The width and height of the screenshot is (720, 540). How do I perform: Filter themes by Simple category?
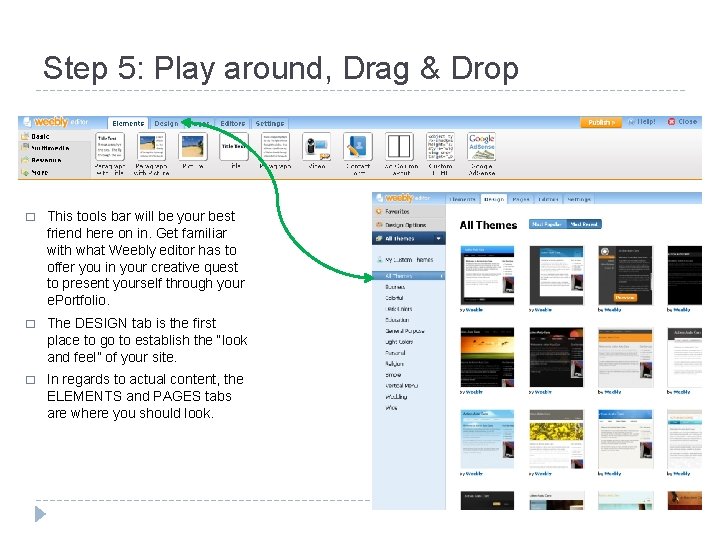(x=393, y=375)
